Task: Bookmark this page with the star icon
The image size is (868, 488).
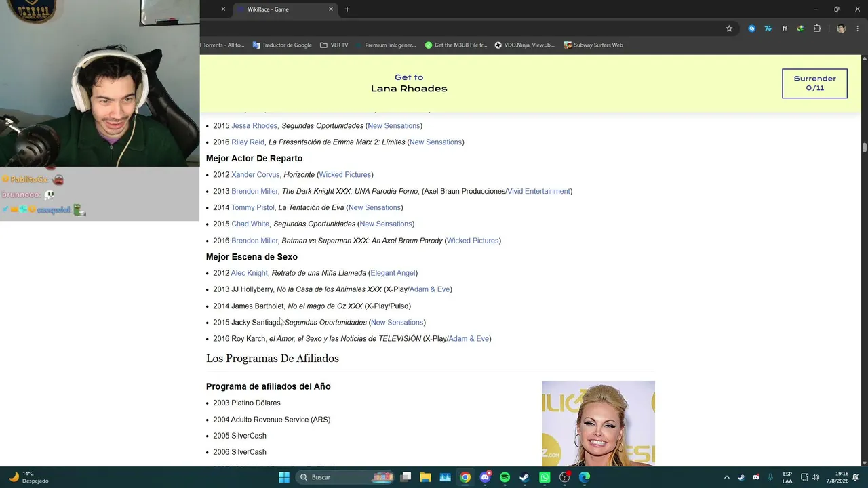Action: point(729,28)
